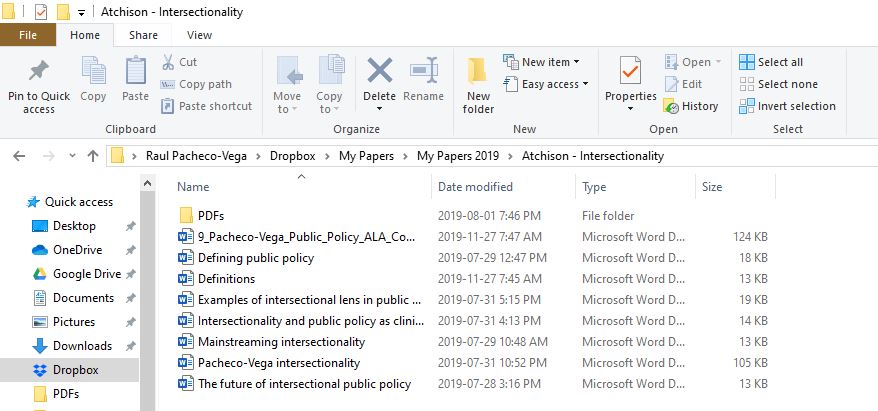Click the Rename icon

[x=423, y=71]
